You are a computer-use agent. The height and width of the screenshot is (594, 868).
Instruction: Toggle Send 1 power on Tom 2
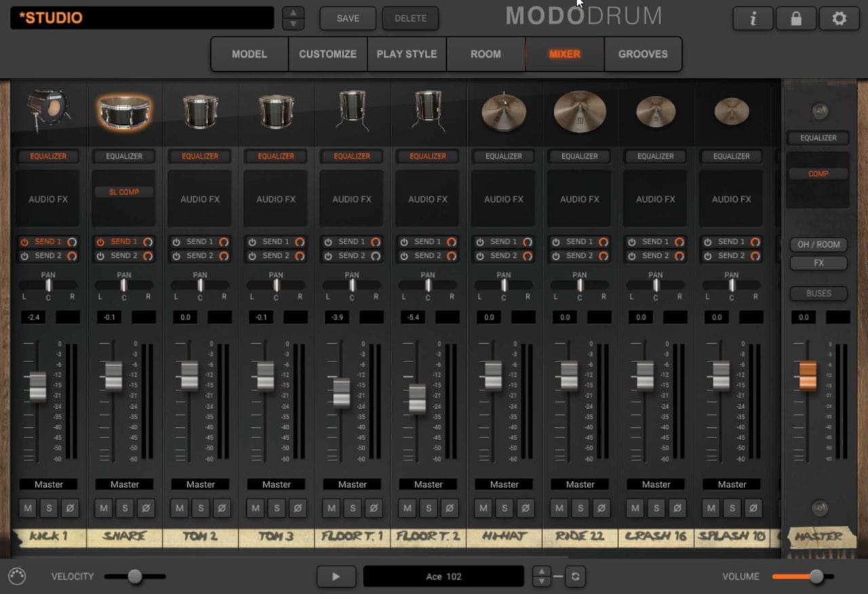tap(176, 241)
